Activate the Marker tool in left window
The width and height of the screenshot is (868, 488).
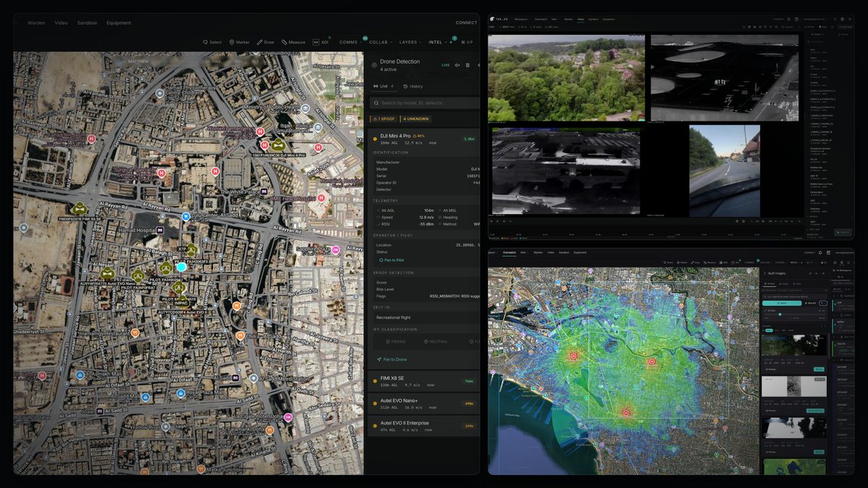(x=239, y=42)
